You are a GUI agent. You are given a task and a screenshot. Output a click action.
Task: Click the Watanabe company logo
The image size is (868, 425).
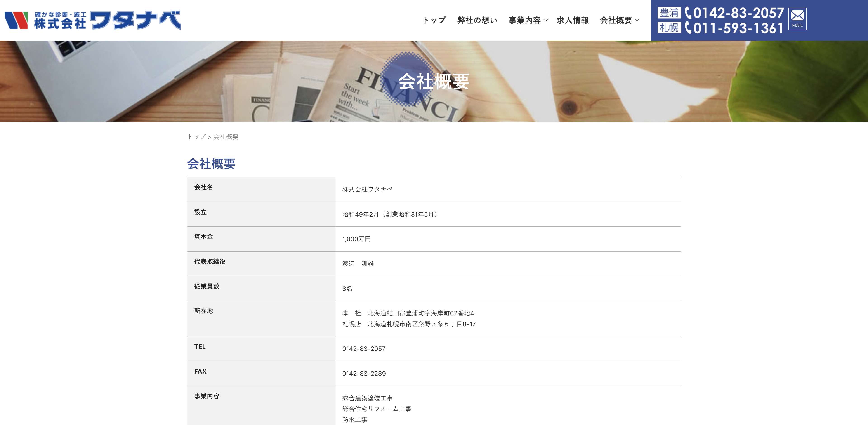click(93, 20)
